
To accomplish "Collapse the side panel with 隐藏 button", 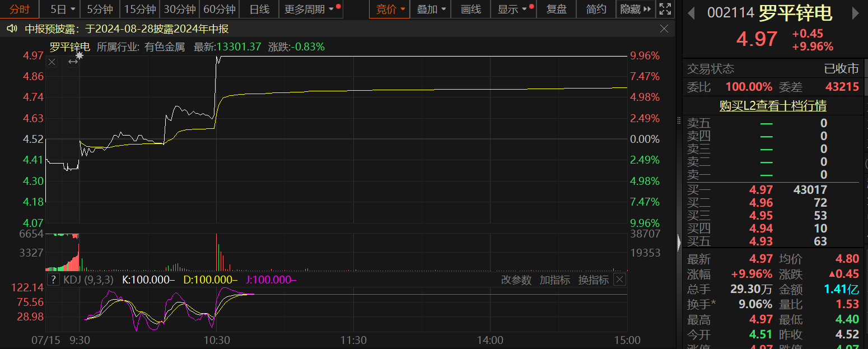I will [x=636, y=9].
